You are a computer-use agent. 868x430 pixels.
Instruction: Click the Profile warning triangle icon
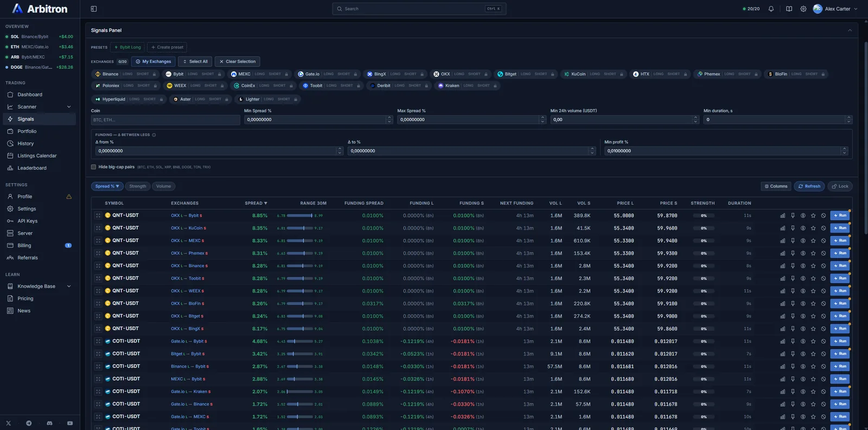69,197
